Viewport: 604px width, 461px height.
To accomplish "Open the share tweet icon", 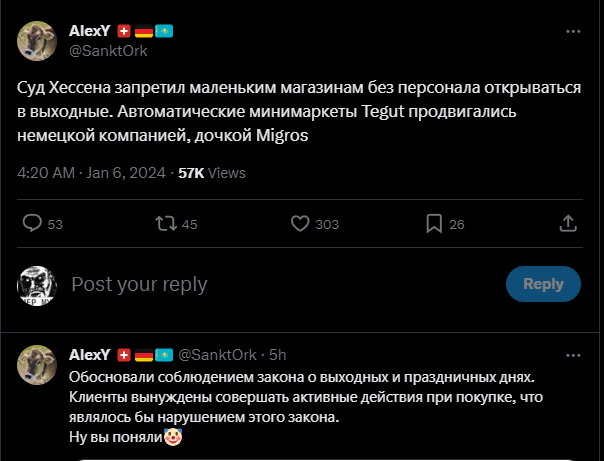I will coord(567,224).
